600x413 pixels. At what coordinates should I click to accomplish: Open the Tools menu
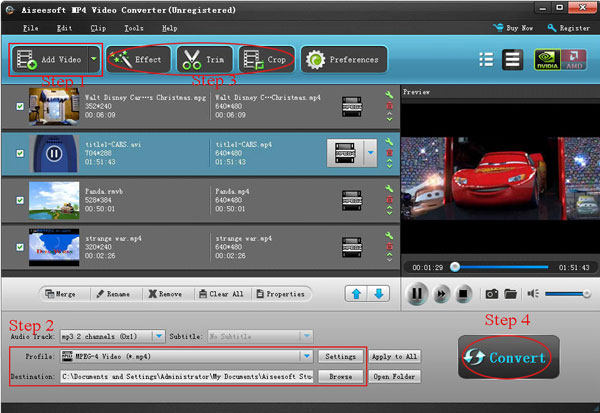click(133, 28)
